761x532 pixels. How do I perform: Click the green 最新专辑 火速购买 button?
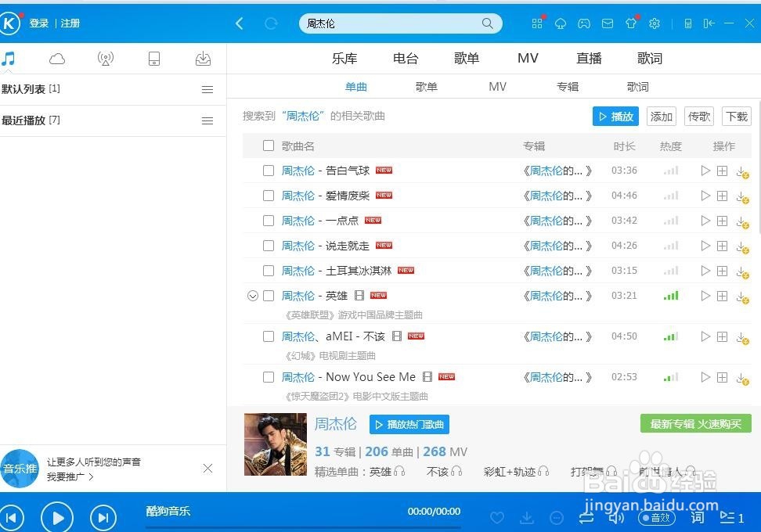(x=695, y=424)
